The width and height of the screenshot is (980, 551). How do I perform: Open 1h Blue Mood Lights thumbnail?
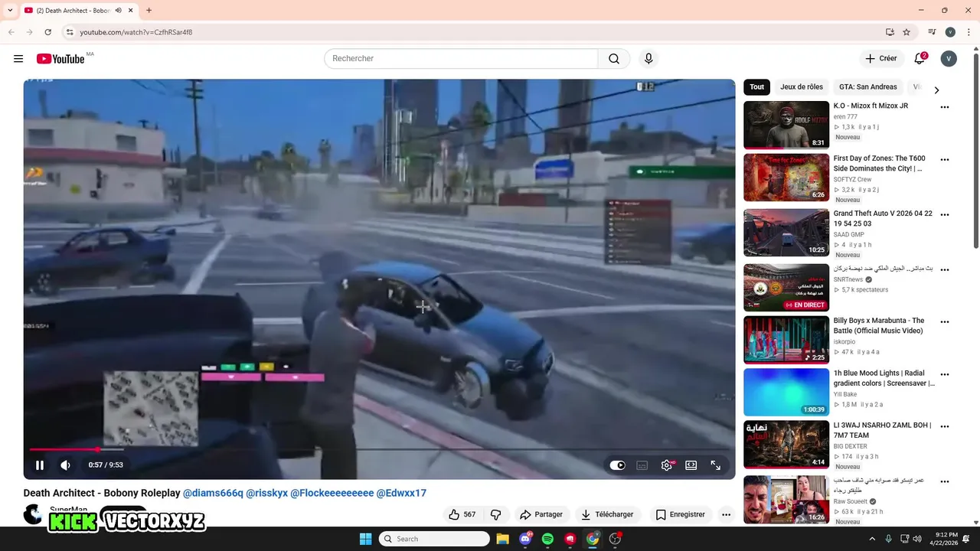tap(786, 392)
